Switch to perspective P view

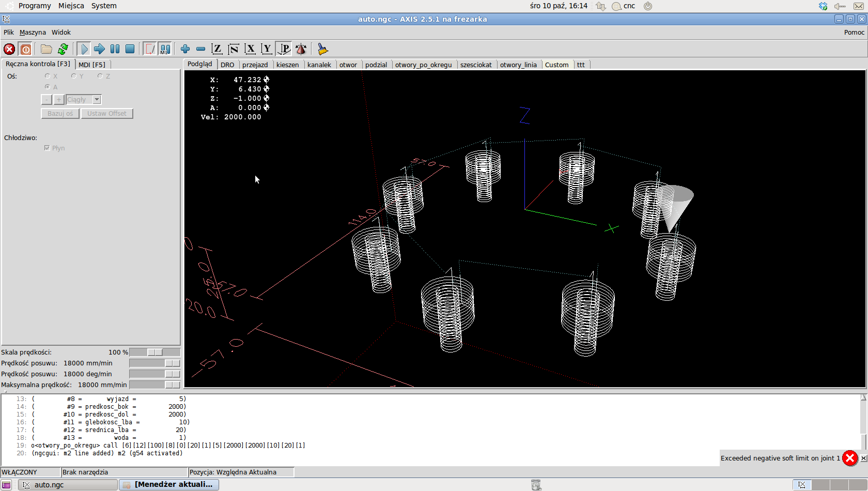pyautogui.click(x=284, y=49)
